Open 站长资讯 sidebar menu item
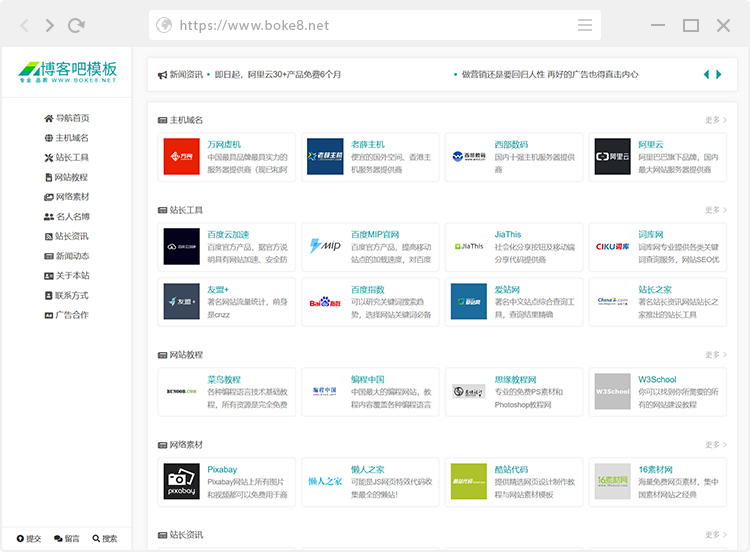This screenshot has height=552, width=750. click(66, 236)
